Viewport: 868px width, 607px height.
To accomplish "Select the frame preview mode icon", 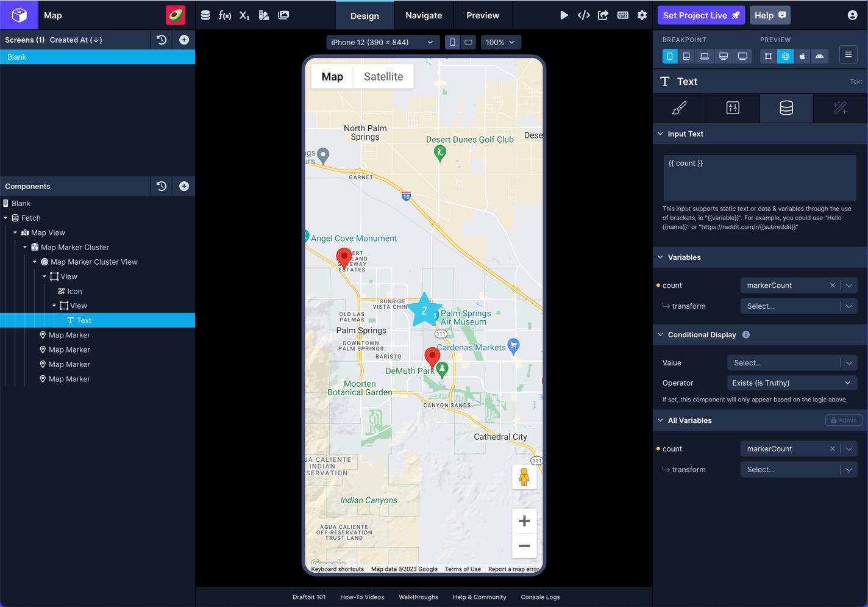I will [x=768, y=56].
